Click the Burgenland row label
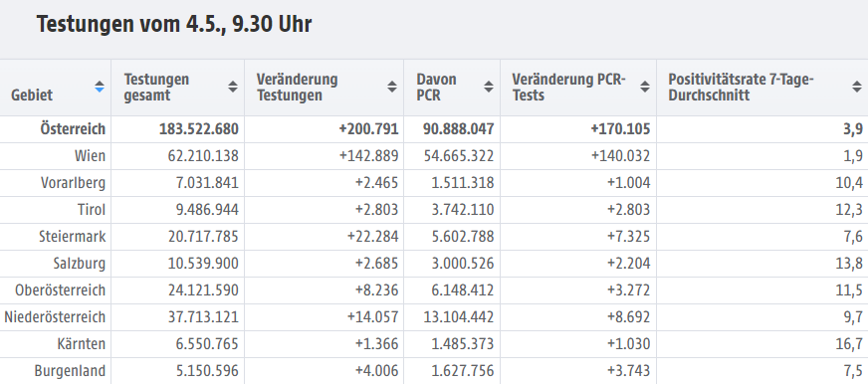 (70, 371)
